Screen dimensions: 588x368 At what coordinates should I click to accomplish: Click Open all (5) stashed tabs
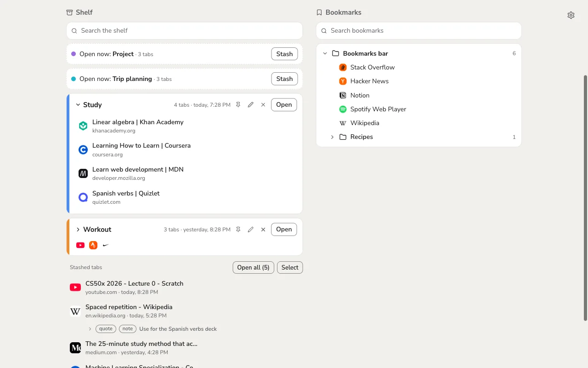point(254,267)
